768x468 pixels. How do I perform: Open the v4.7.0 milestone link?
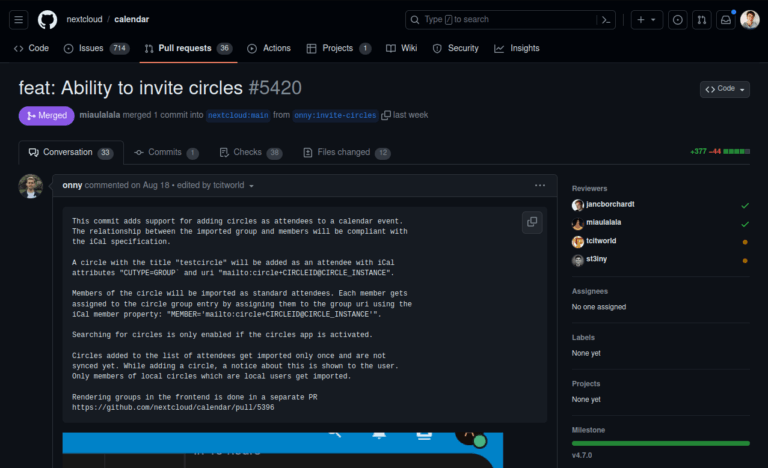tap(582, 455)
